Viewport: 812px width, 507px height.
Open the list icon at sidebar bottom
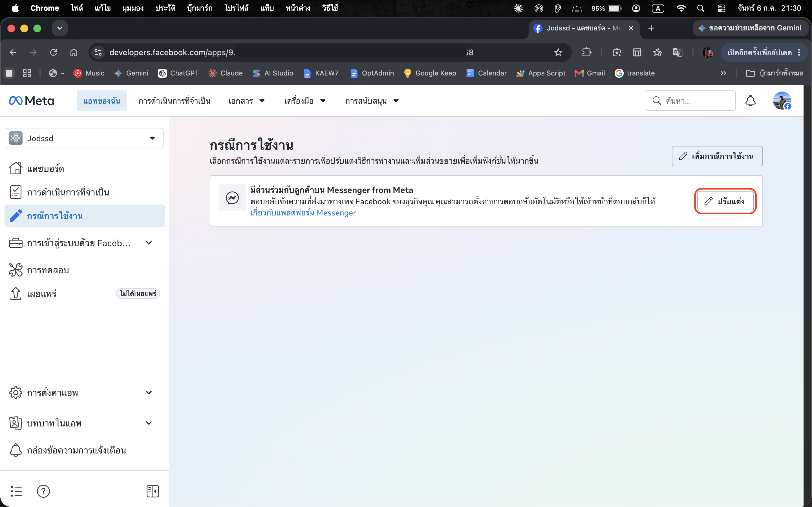[x=16, y=491]
